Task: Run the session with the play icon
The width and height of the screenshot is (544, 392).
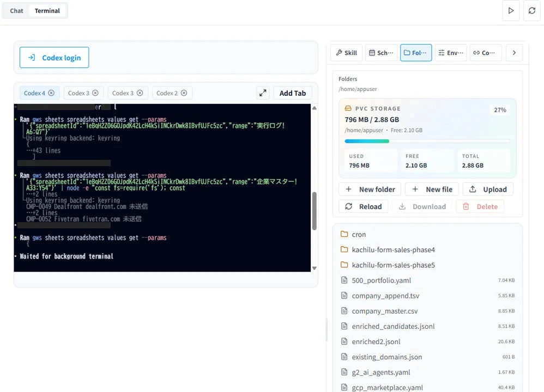Action: click(511, 10)
